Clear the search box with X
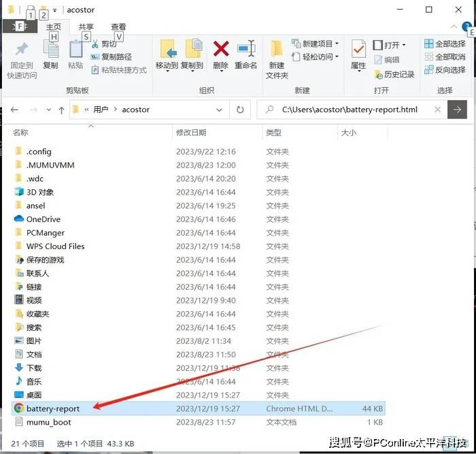This screenshot has height=454, width=476. [x=437, y=110]
